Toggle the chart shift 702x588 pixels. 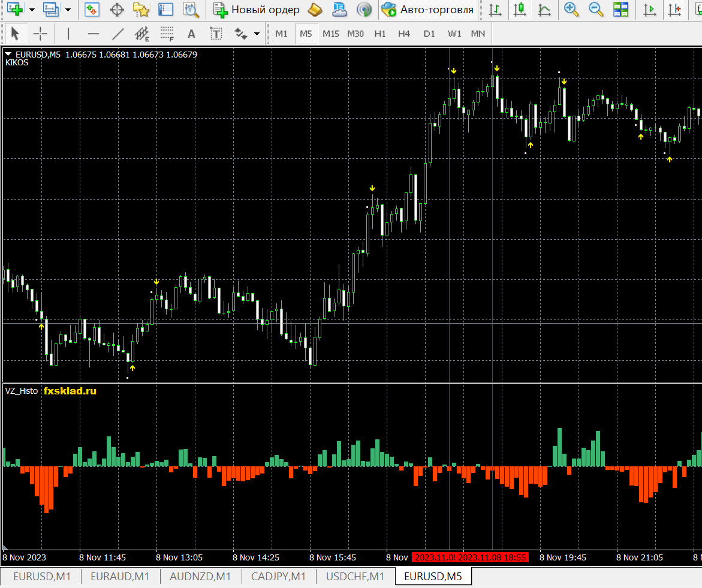(674, 10)
